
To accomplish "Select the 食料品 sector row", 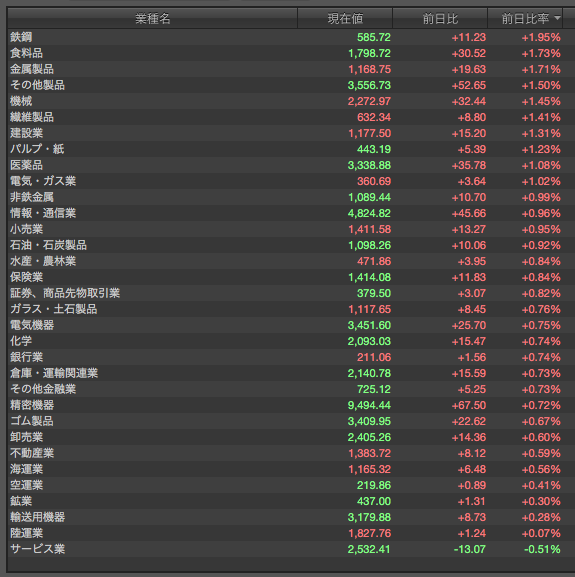I will (x=291, y=53).
